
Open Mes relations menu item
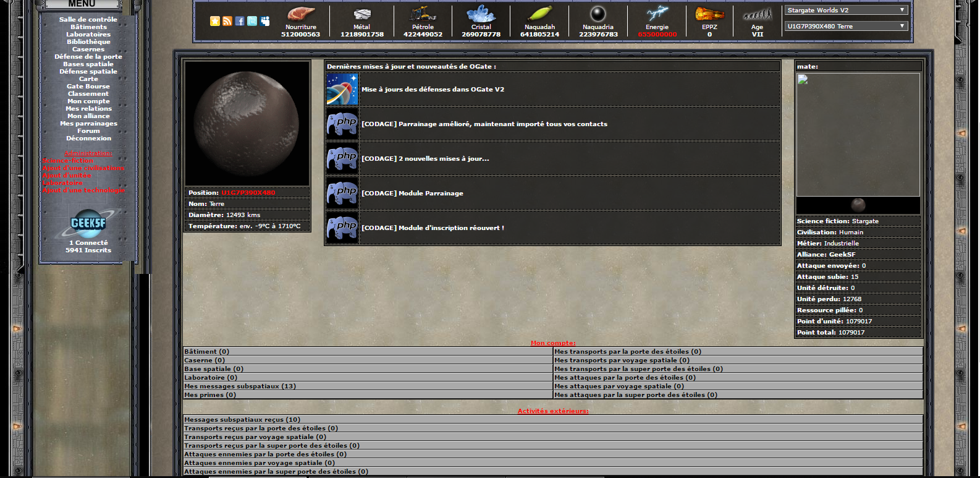click(88, 108)
